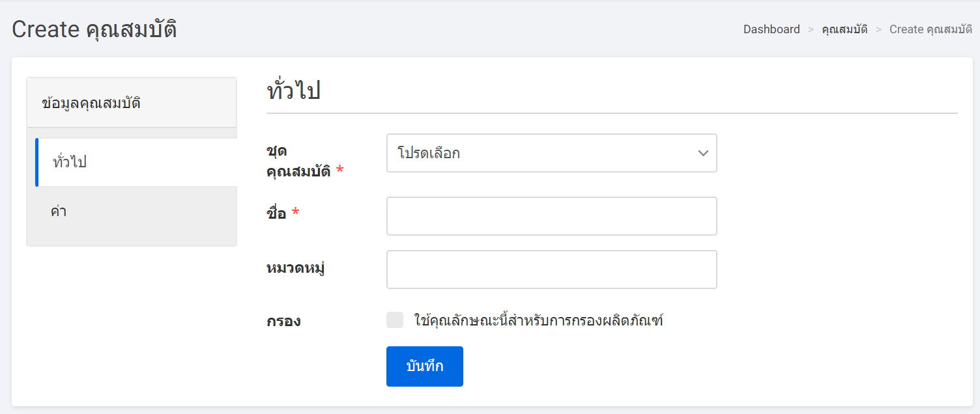Click the checkbox label ใช้คุณลักษณะนี้สำหรับการกรองผลิตภัณฑ์
Screen dimensions: 980x414
click(538, 320)
